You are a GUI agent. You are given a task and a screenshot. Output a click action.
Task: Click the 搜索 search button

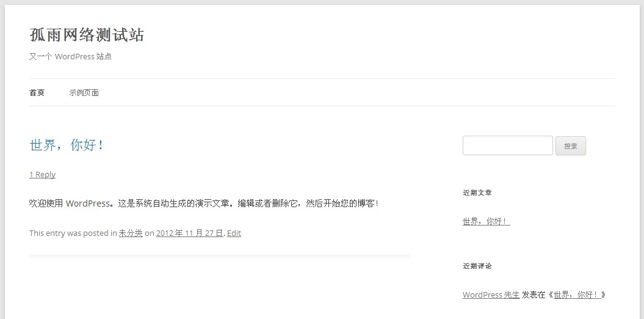[x=571, y=146]
